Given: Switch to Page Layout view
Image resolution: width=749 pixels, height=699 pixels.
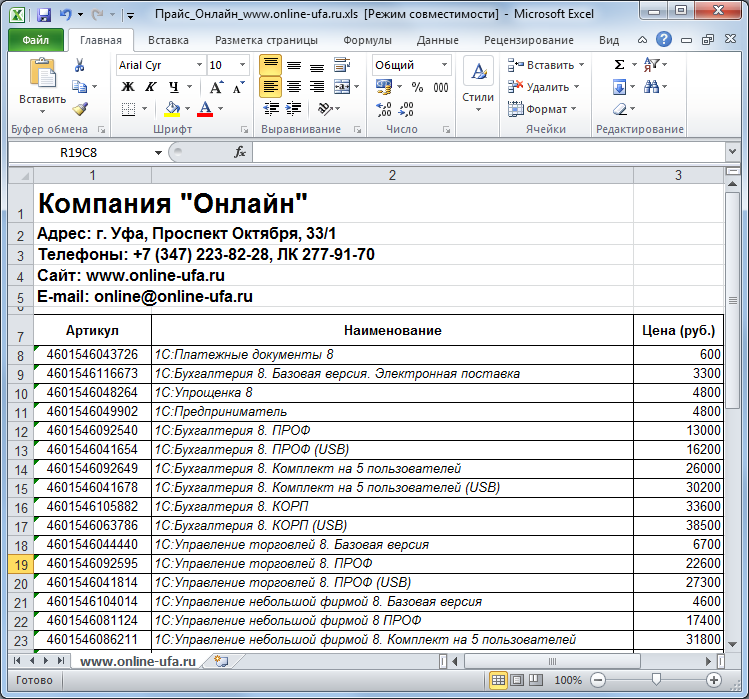Looking at the screenshot, I should 517,680.
